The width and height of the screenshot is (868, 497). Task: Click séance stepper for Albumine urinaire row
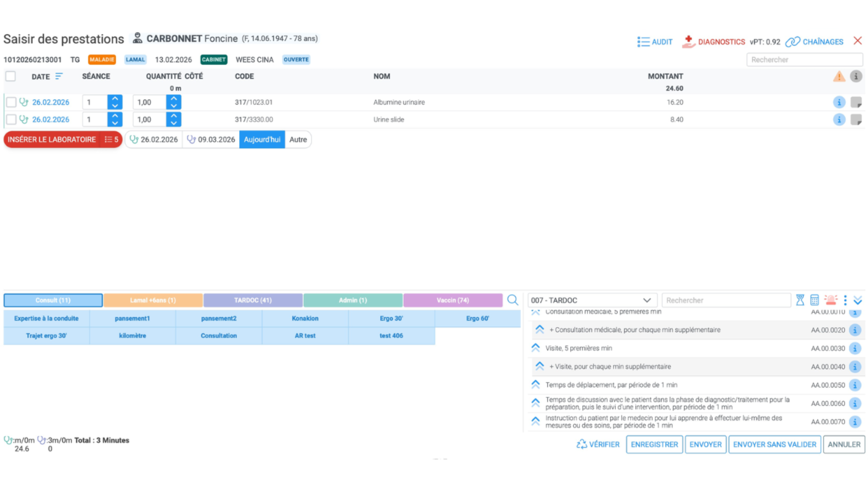[x=115, y=102]
